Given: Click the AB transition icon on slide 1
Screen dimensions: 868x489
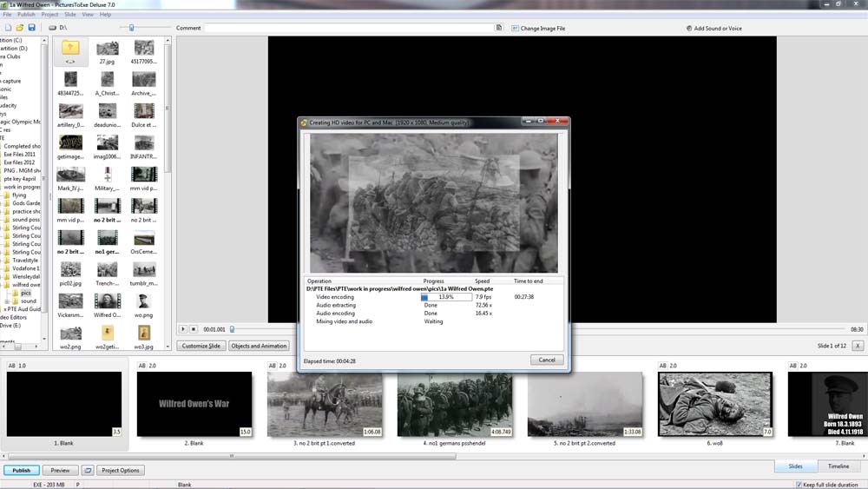Looking at the screenshot, I should (x=11, y=366).
